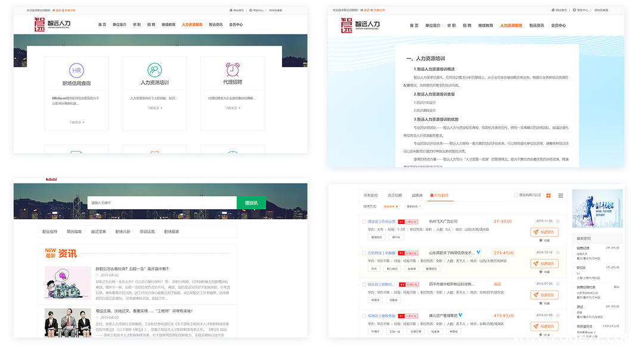This screenshot has width=644, height=352.
Task: Select the 劳动法规 news category tab
Action: coord(147,232)
